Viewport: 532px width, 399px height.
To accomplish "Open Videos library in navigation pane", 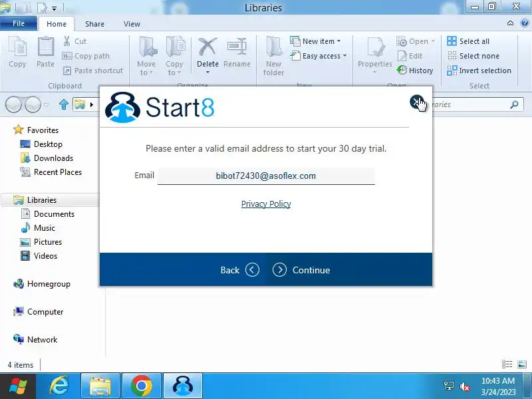I will tap(45, 256).
